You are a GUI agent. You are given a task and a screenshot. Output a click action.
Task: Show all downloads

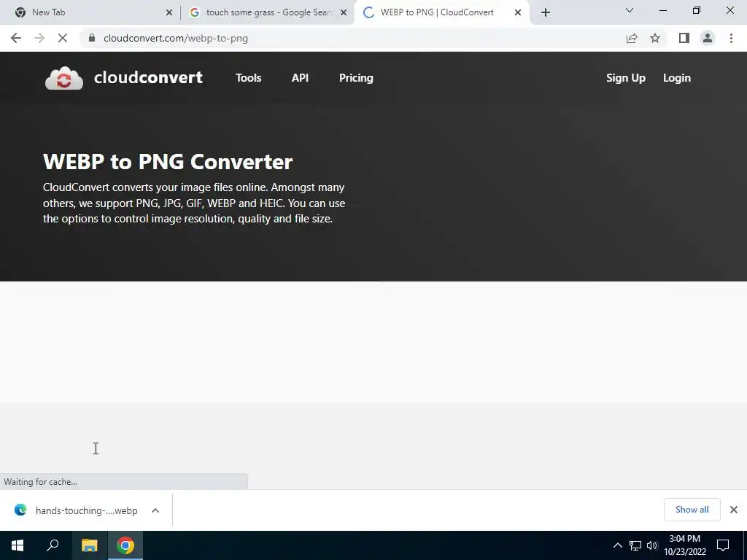[692, 510]
